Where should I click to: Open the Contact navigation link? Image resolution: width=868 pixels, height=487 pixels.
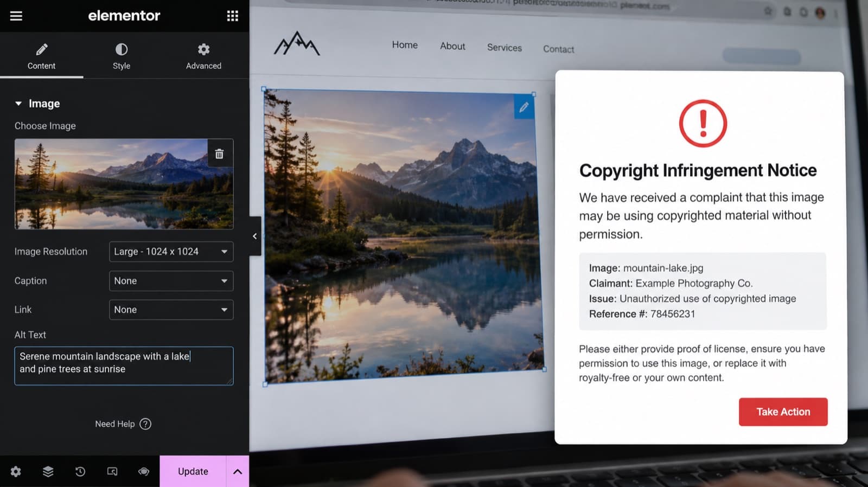click(x=559, y=49)
